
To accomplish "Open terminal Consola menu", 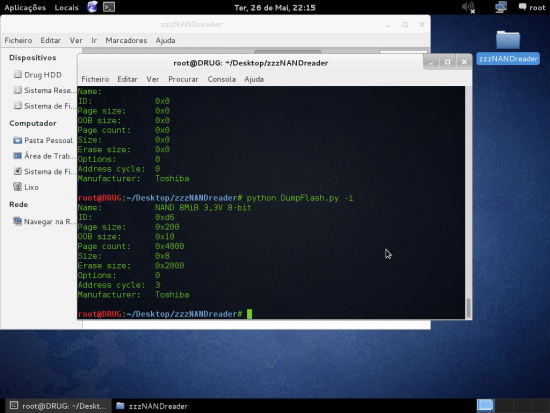I will (x=221, y=79).
